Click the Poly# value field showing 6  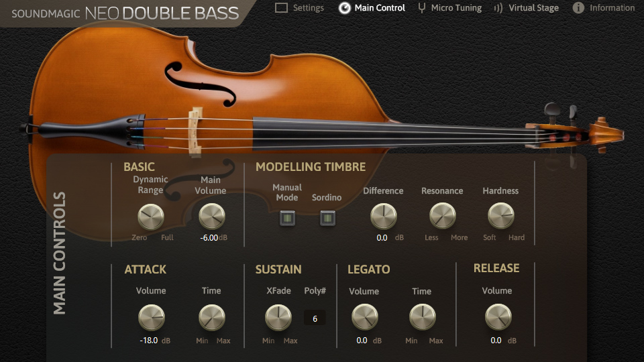tap(315, 318)
